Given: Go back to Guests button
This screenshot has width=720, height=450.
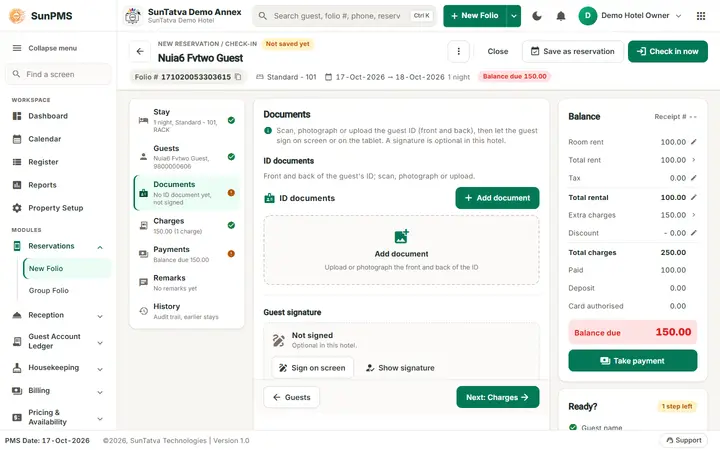Looking at the screenshot, I should pyautogui.click(x=292, y=397).
